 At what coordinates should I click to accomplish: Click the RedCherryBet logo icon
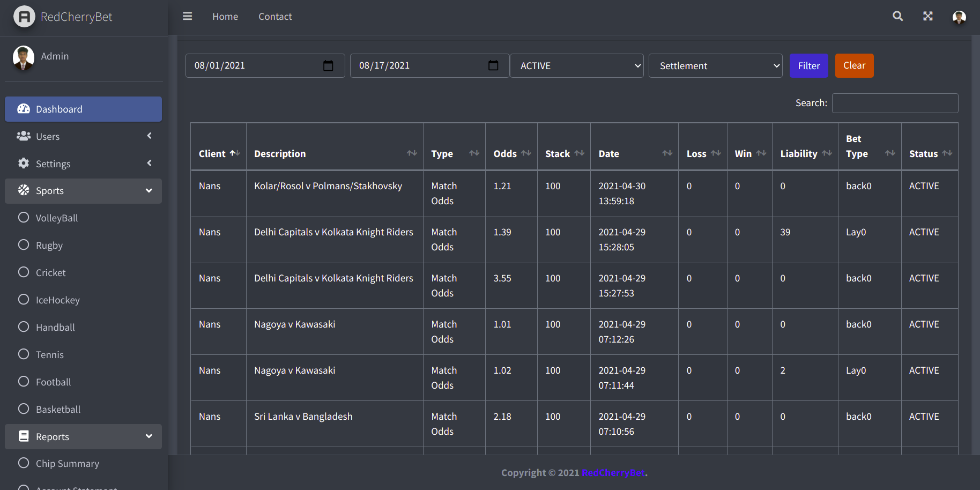tap(24, 17)
